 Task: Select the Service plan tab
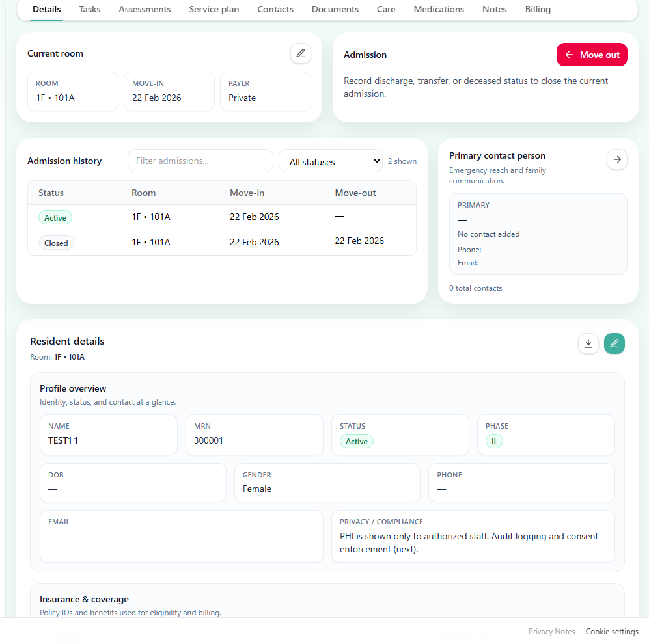[214, 9]
